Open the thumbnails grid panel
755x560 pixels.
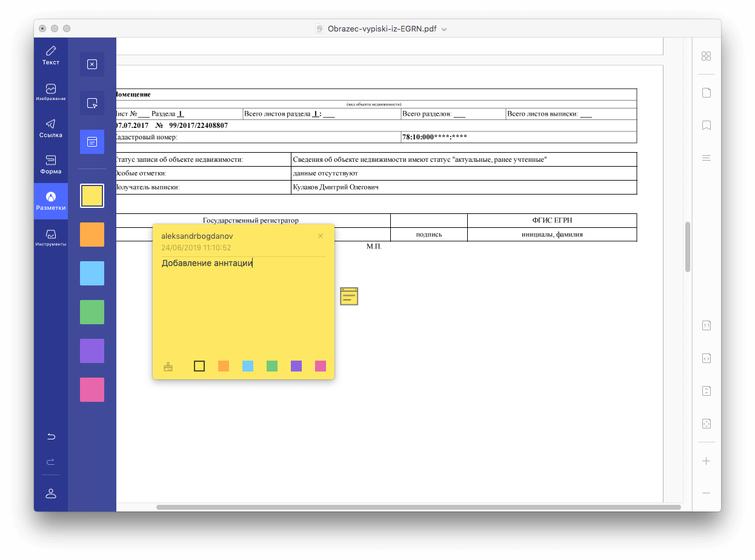[706, 56]
